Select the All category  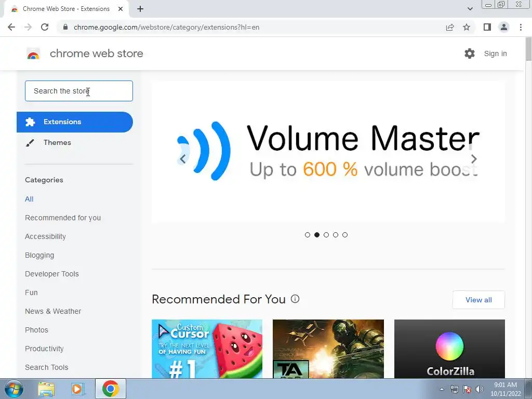(x=29, y=199)
